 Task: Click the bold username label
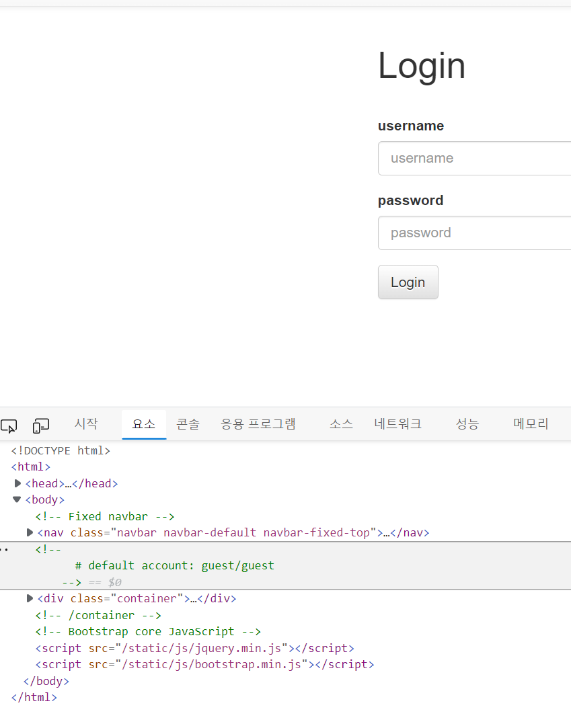tap(411, 126)
